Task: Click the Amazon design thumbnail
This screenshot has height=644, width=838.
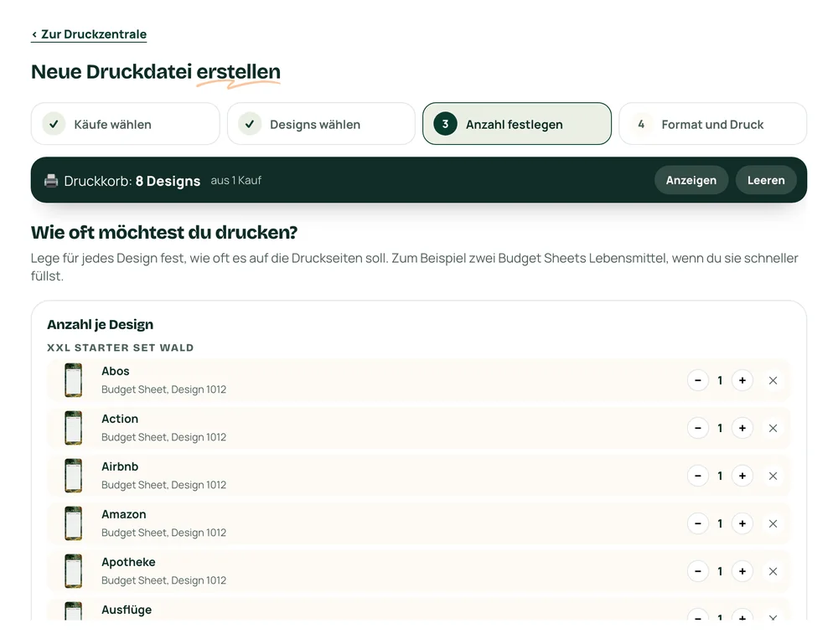Action: 73,523
